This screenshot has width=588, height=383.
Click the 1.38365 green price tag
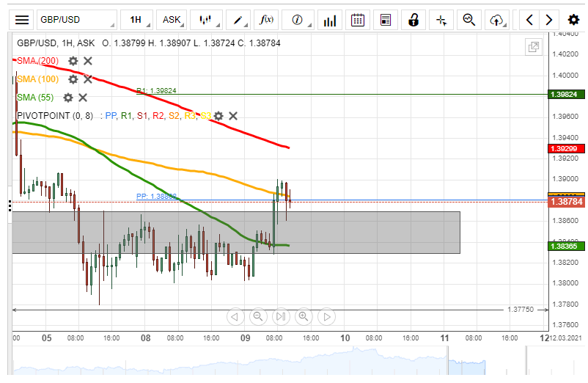click(x=566, y=246)
